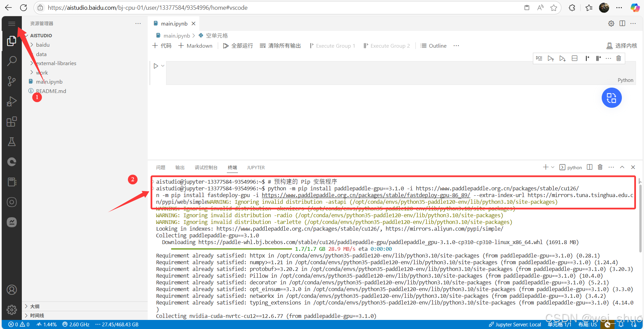Viewport: 644px width, 329px height.
Task: Open main.ipynb in the file explorer
Action: tap(49, 82)
